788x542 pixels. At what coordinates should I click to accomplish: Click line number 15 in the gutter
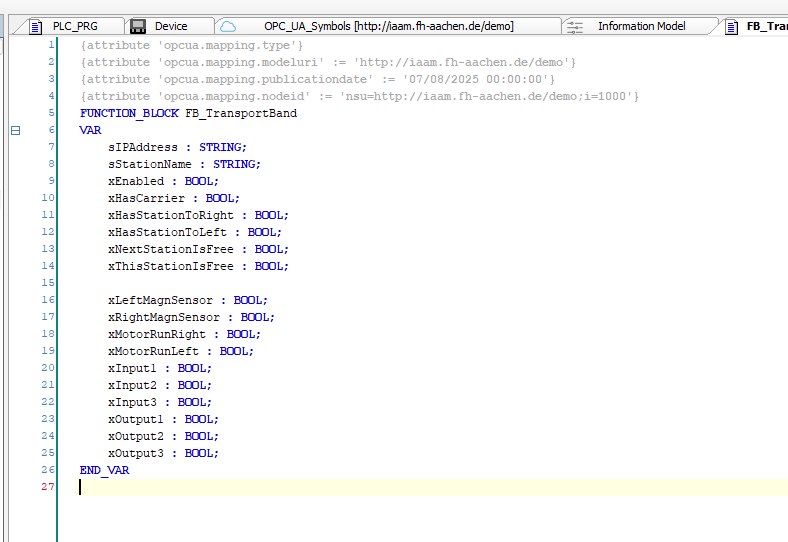(48, 283)
